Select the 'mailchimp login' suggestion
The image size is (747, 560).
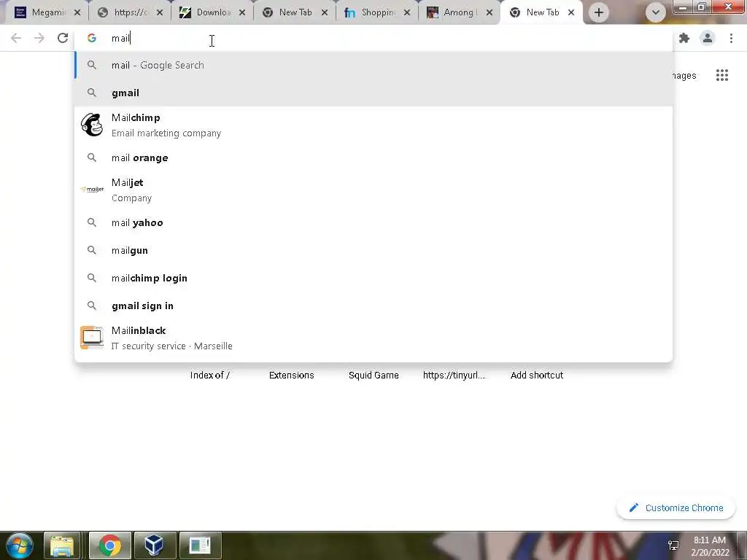[373, 278]
